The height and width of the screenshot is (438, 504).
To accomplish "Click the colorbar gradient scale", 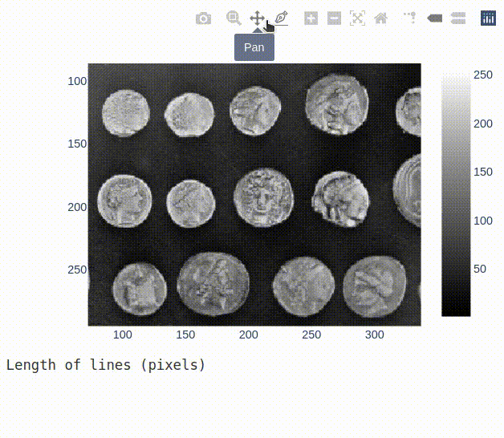I will tap(456, 195).
